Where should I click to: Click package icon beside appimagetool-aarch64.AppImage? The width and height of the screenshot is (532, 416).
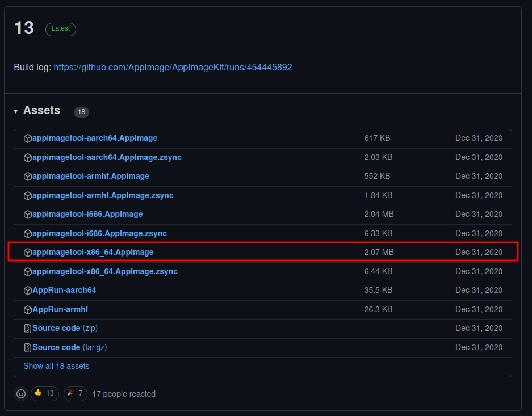click(x=28, y=138)
